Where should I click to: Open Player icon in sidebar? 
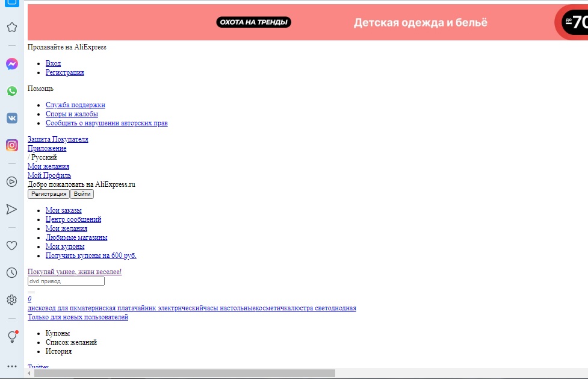point(12,182)
